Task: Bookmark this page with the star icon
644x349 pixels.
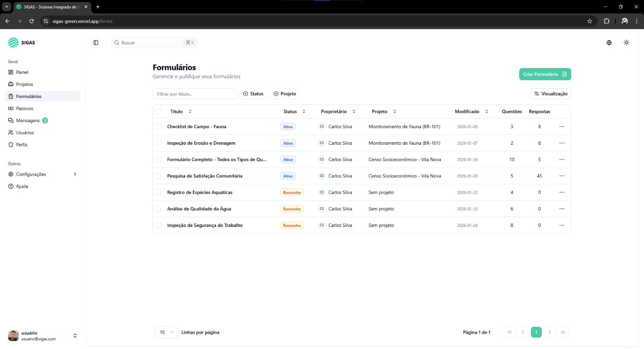Action: coord(590,21)
